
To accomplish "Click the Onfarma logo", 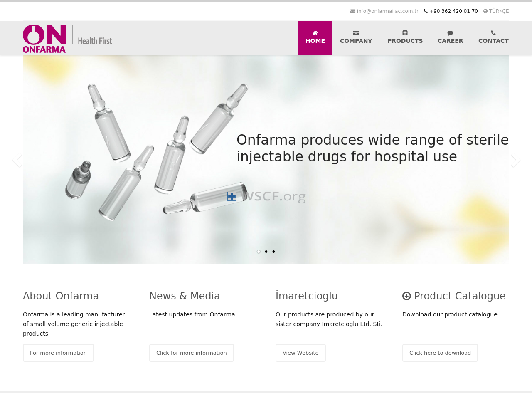I will pos(44,39).
